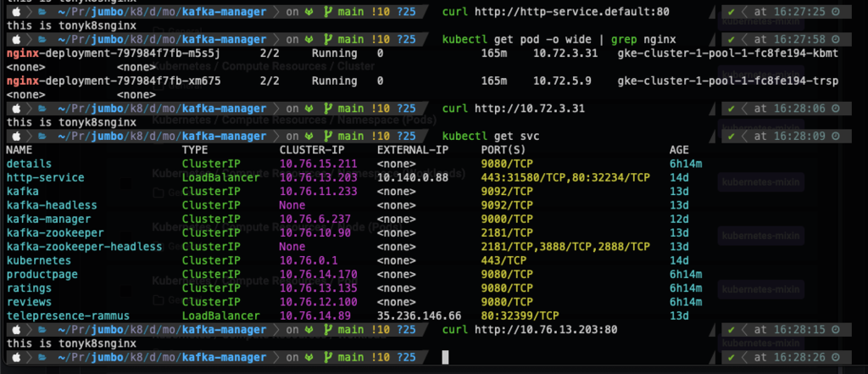Click port 80:32399/TCP
Viewport: 868px width, 374px height.
520,315
